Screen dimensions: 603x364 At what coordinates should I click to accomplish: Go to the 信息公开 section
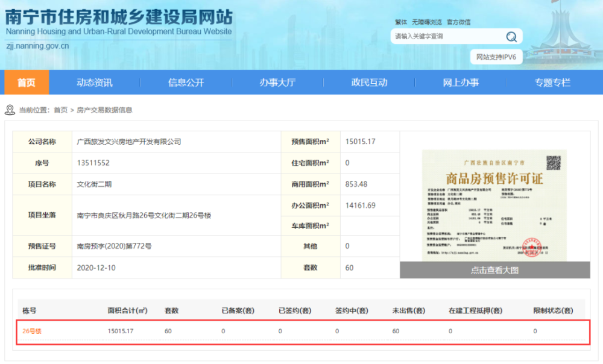[x=186, y=83]
